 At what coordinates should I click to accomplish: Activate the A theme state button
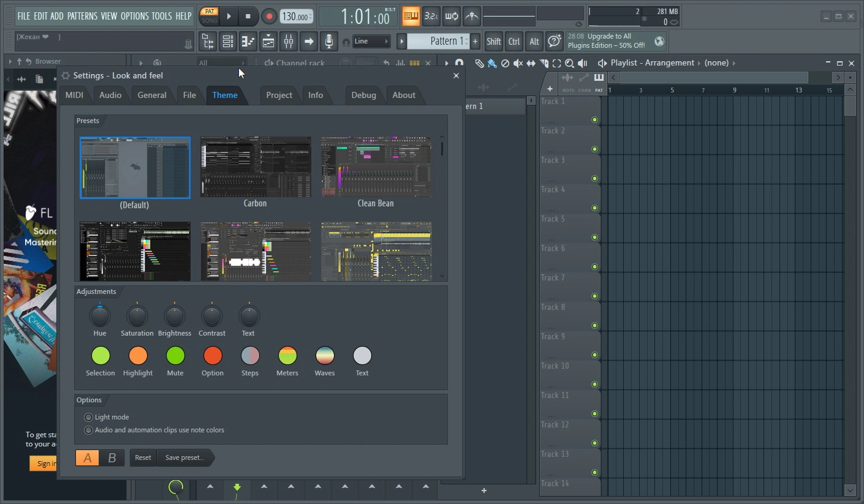pyautogui.click(x=88, y=457)
